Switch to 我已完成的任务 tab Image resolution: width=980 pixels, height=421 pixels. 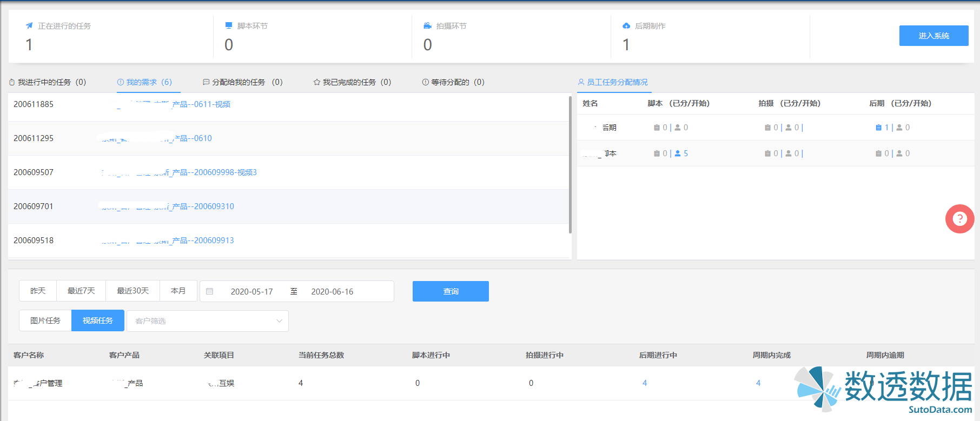(352, 82)
